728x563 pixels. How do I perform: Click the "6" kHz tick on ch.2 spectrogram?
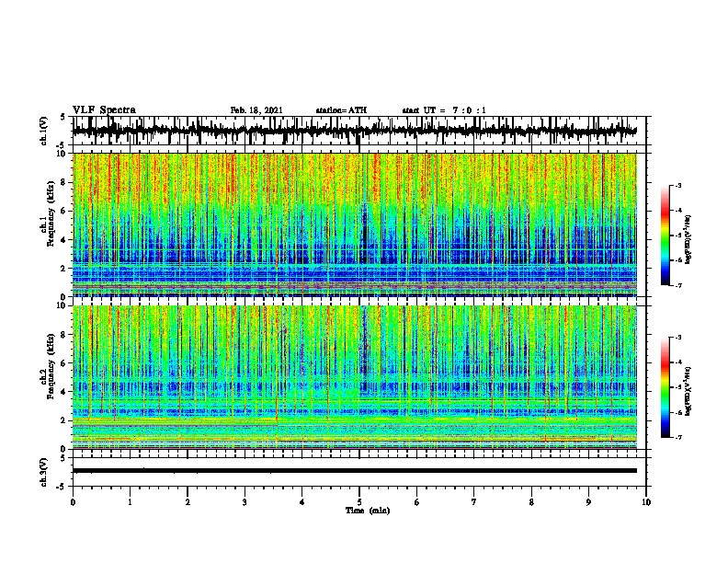click(63, 363)
